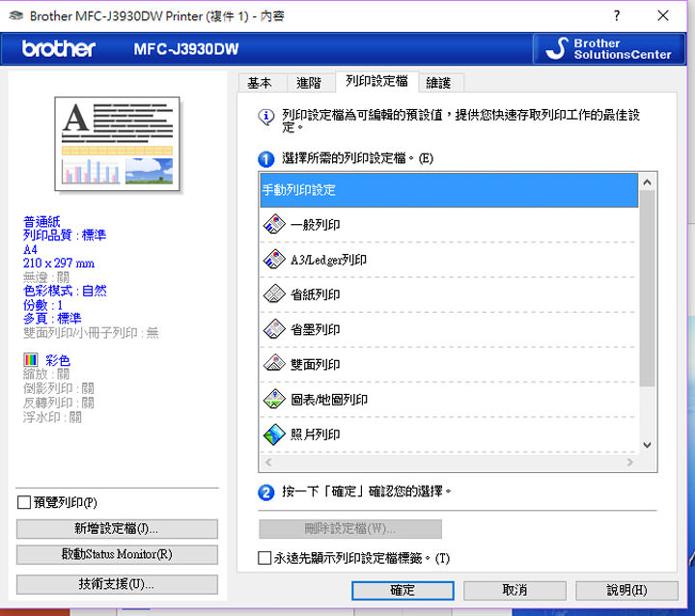This screenshot has width=695, height=616.
Task: Click the 省紙列印 label text
Action: (315, 294)
